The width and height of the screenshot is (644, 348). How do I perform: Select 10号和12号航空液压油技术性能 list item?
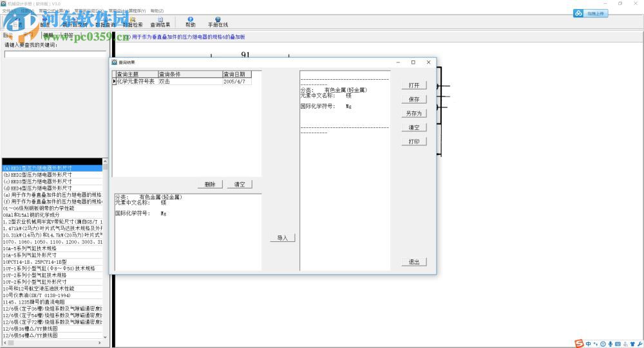[52, 288]
